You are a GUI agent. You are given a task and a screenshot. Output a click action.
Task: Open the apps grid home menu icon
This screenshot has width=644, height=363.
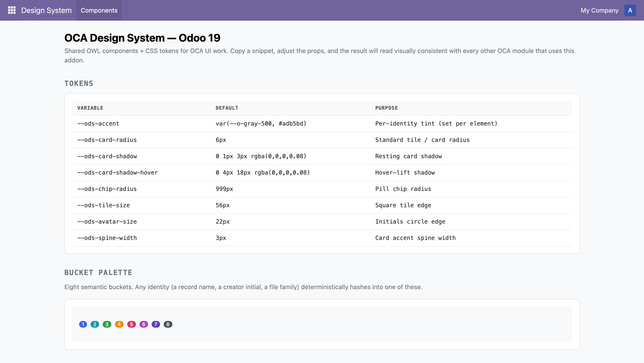pyautogui.click(x=12, y=10)
